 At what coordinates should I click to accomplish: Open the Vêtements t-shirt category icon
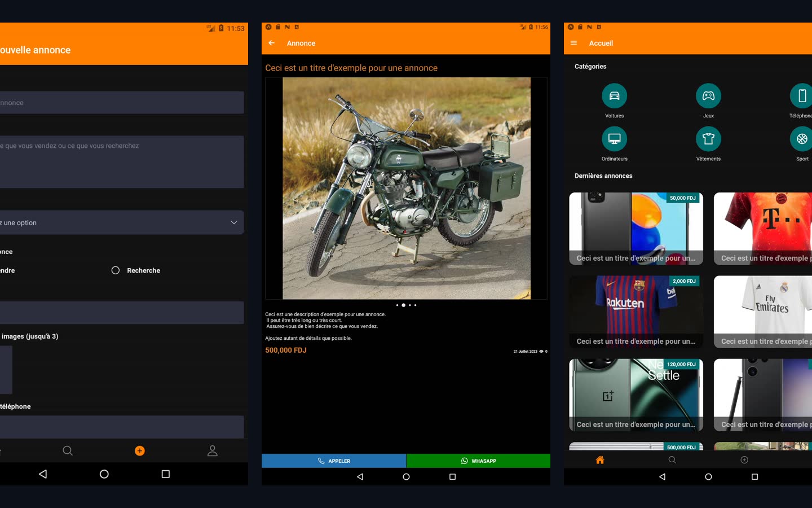click(x=708, y=139)
